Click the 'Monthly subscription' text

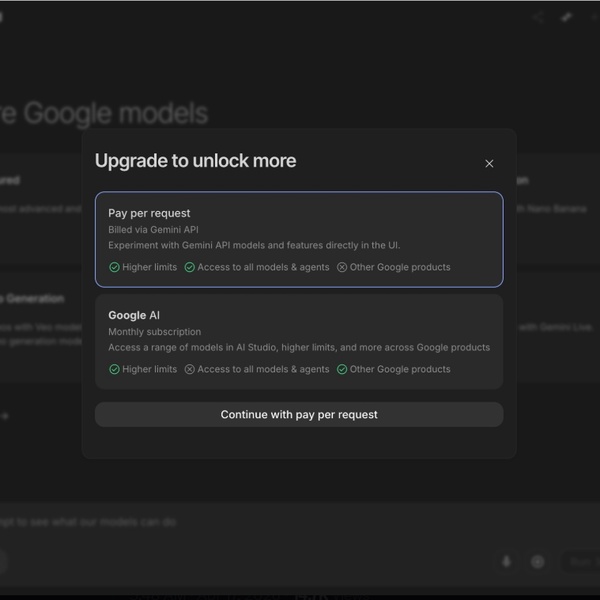[155, 332]
